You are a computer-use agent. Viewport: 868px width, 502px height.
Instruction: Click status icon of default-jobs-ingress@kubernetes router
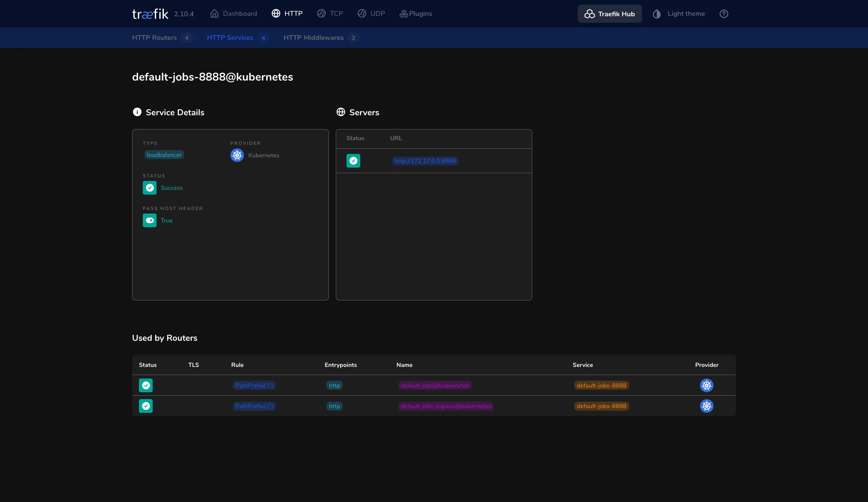146,406
